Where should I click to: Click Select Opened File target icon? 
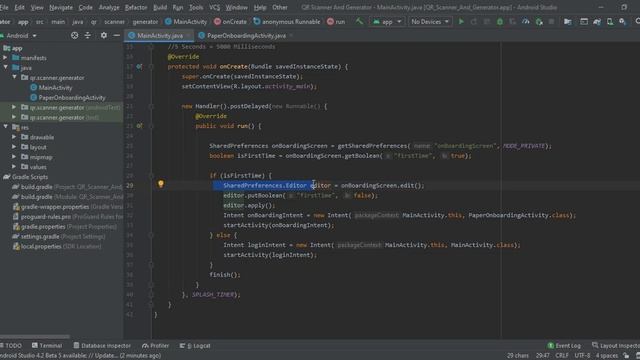coord(74,36)
